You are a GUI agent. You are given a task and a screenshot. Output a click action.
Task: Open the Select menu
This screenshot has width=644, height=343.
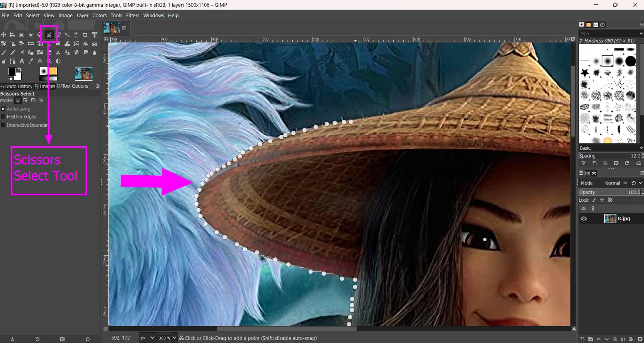(33, 15)
